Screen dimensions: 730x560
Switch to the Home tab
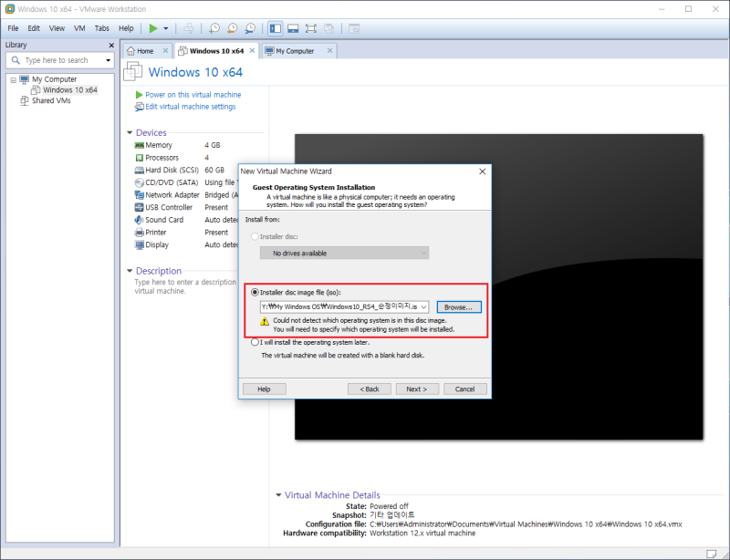pyautogui.click(x=145, y=51)
